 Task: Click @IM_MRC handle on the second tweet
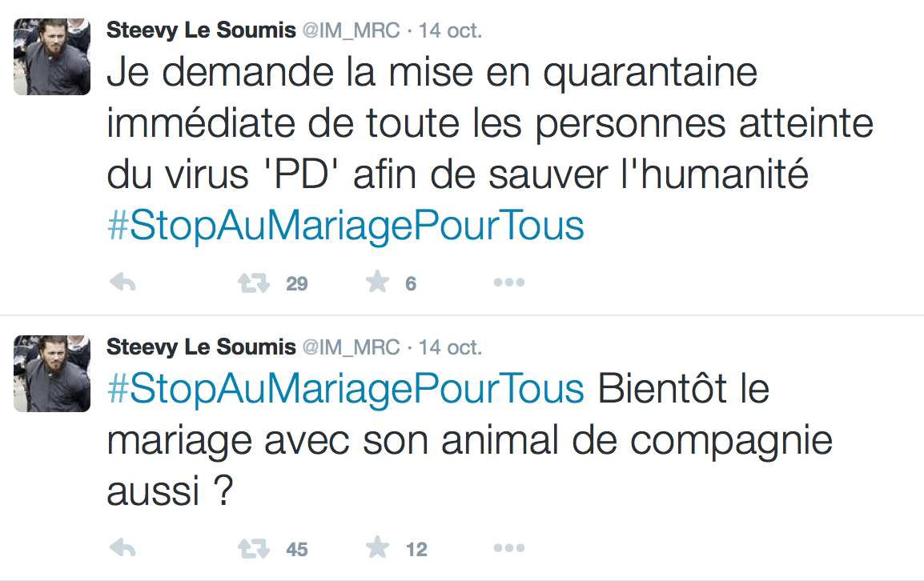(350, 347)
